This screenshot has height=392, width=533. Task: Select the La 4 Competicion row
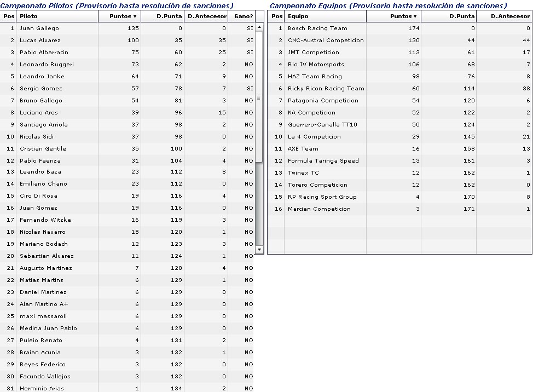coord(399,137)
